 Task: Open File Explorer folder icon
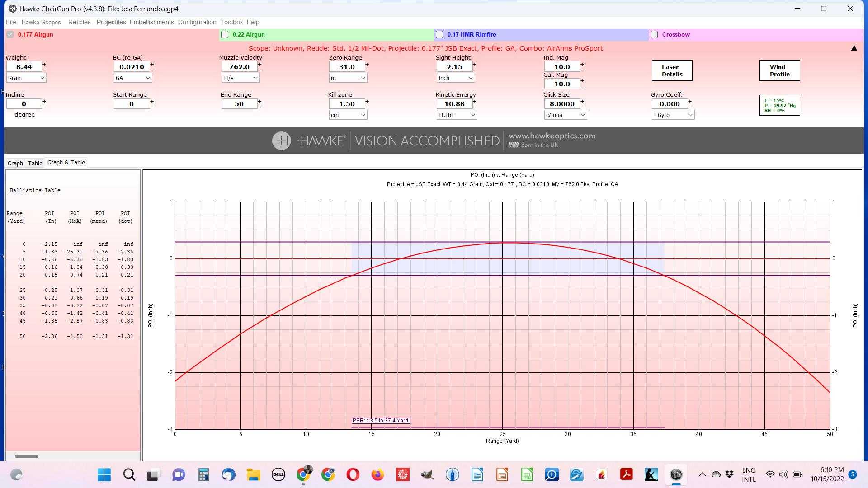coord(253,474)
